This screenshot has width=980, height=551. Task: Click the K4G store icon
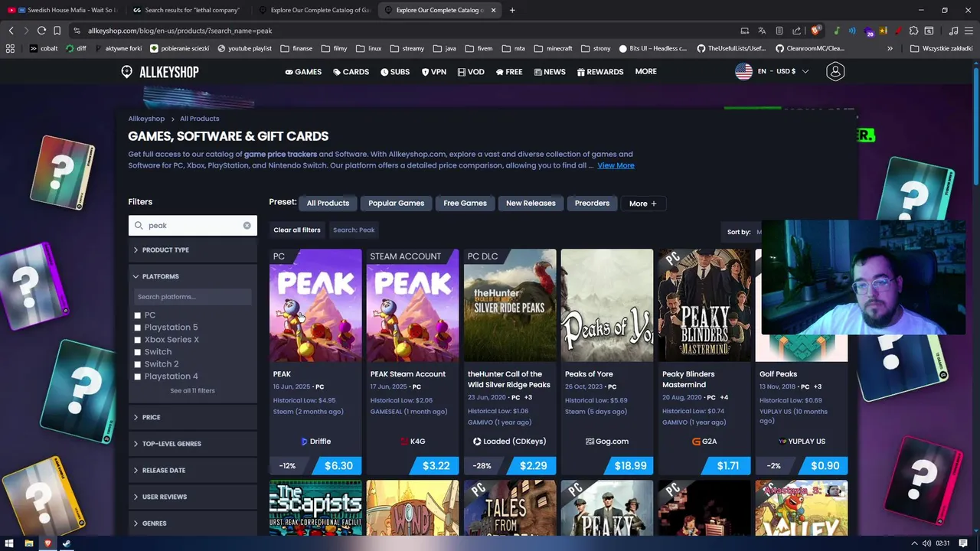[404, 442]
